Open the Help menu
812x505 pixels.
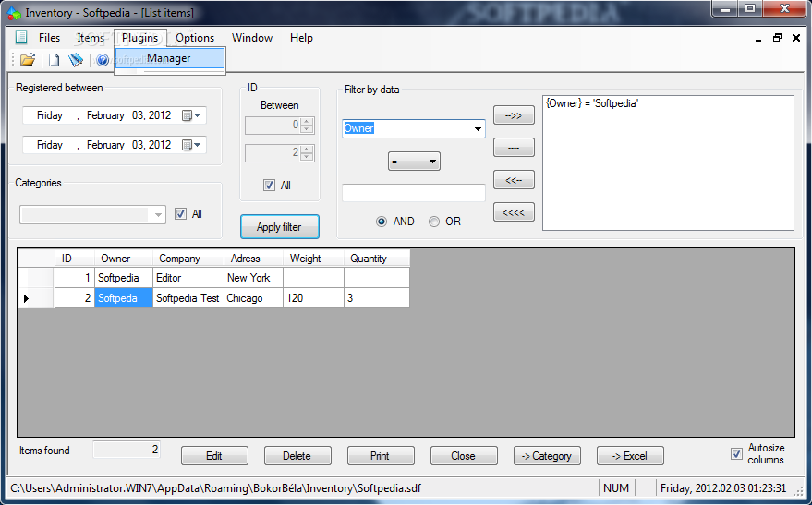(301, 38)
